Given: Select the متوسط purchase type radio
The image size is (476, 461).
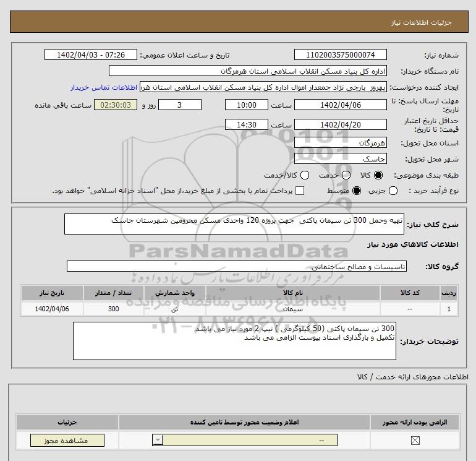Looking at the screenshot, I should (357, 191).
